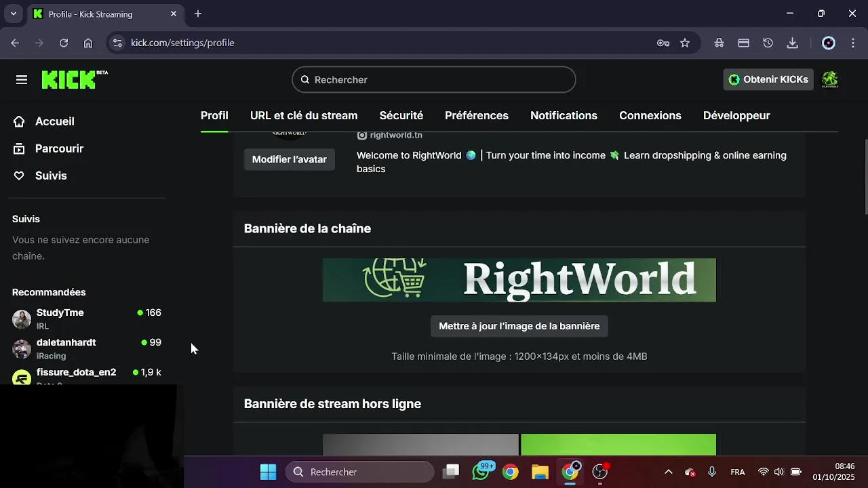Open a new browser tab
This screenshot has width=868, height=488.
coord(198,14)
